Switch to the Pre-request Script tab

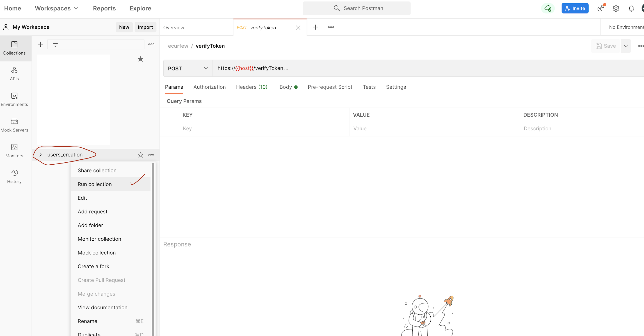click(x=330, y=87)
